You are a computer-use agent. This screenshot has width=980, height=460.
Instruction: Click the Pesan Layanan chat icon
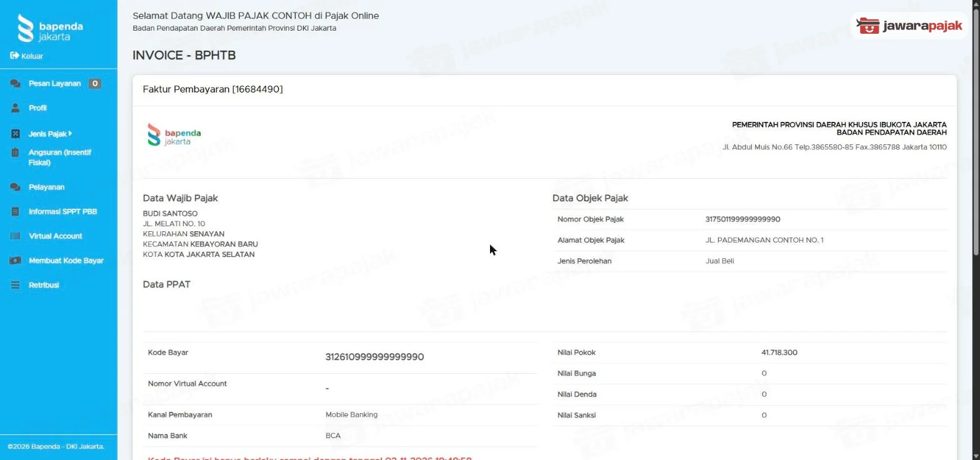(x=16, y=84)
